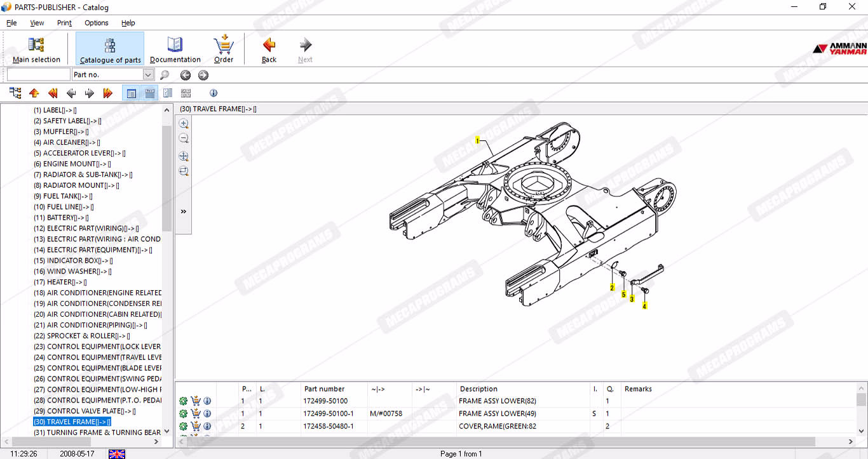868x459 pixels.
Task: Open the Print menu
Action: pyautogui.click(x=64, y=23)
